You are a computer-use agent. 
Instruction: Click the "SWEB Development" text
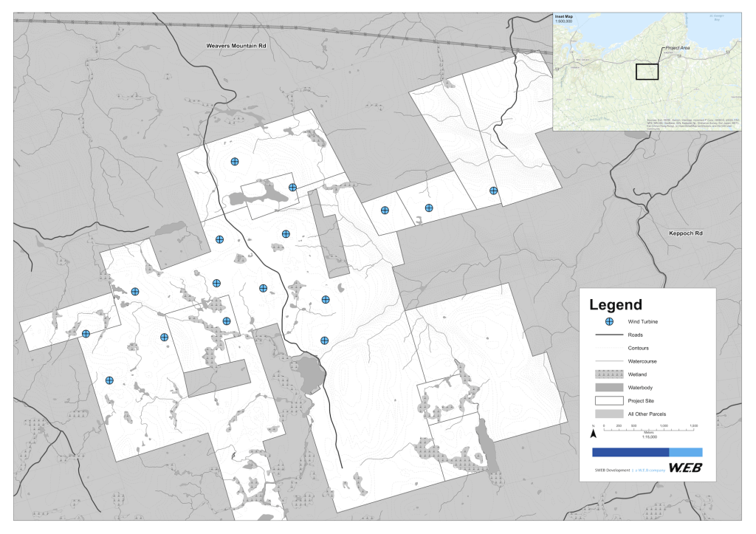point(612,470)
